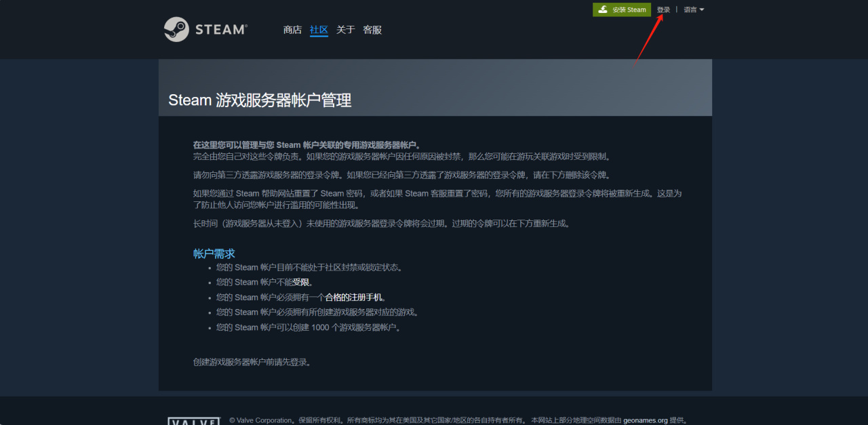Open the 关于 menu
Viewport: 868px width, 425px height.
(x=346, y=30)
